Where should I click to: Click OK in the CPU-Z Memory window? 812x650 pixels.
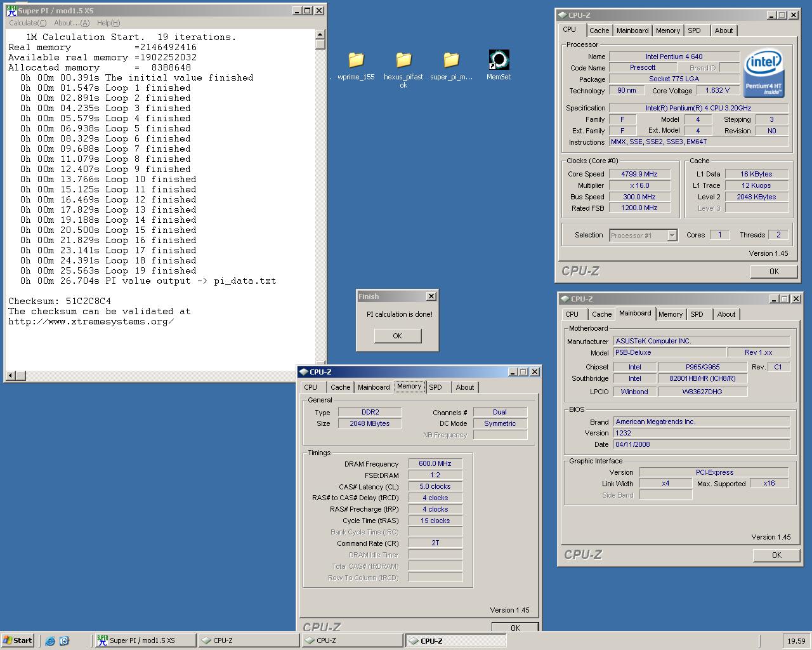[515, 627]
